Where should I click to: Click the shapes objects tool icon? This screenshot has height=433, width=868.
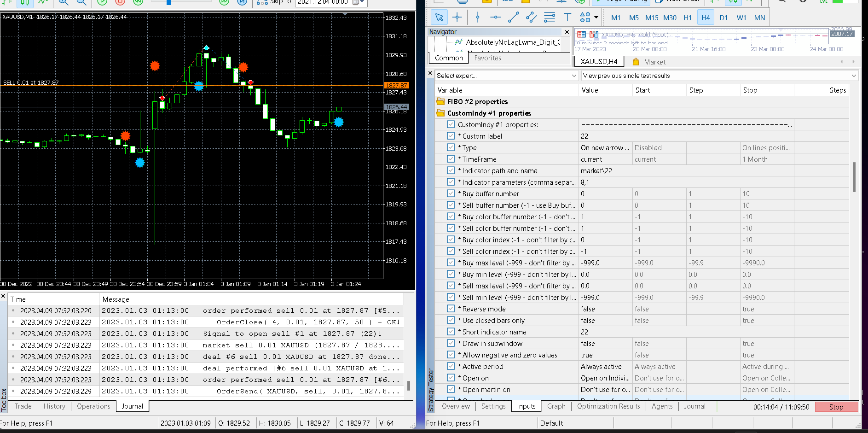[x=585, y=18]
